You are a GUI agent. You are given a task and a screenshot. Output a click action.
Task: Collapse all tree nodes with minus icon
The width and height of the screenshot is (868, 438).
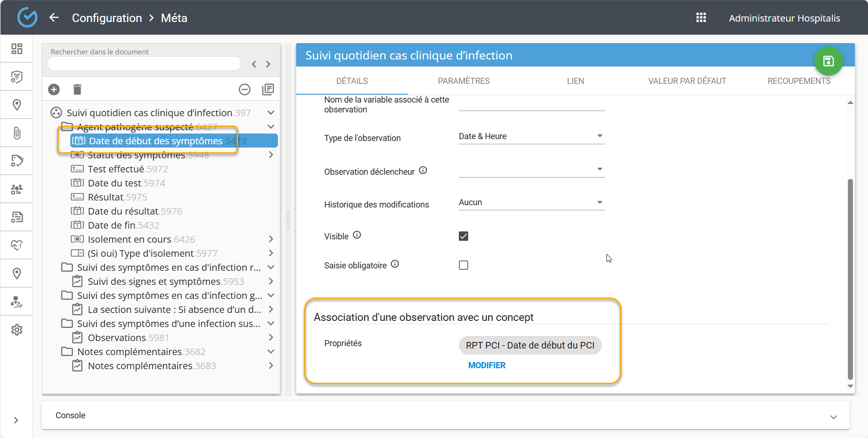tap(245, 89)
